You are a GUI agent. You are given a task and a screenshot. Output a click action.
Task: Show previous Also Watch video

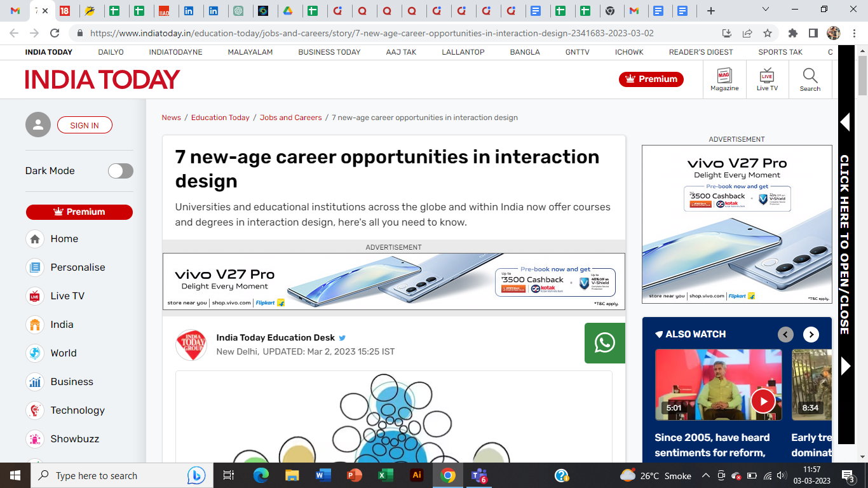coord(786,335)
